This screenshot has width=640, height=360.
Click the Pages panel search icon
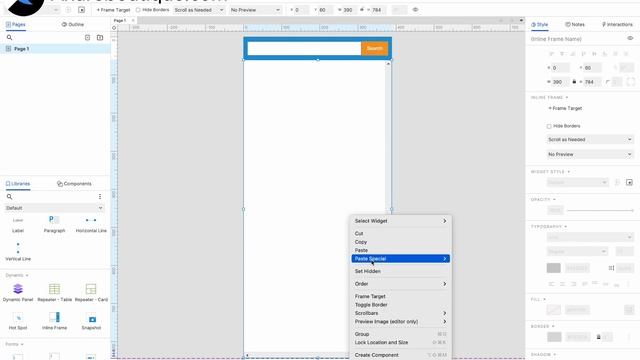coord(9,38)
